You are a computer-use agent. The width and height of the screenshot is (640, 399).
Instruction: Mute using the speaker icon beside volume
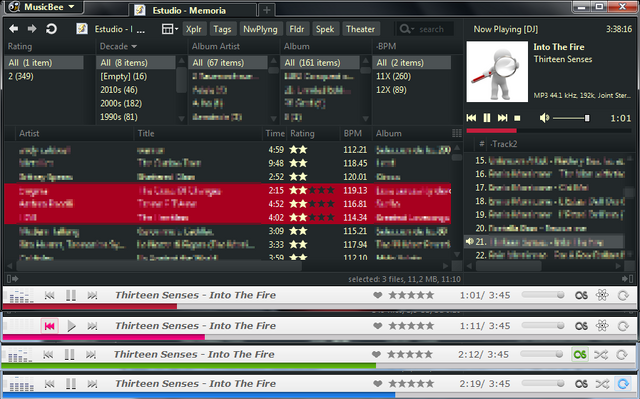544,118
